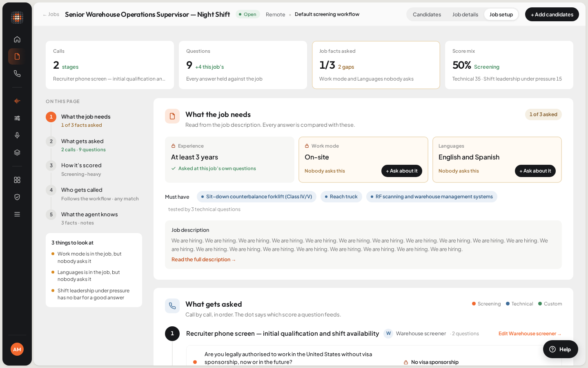588x368 pixels.
Task: Open the Score mix card
Action: (509, 65)
